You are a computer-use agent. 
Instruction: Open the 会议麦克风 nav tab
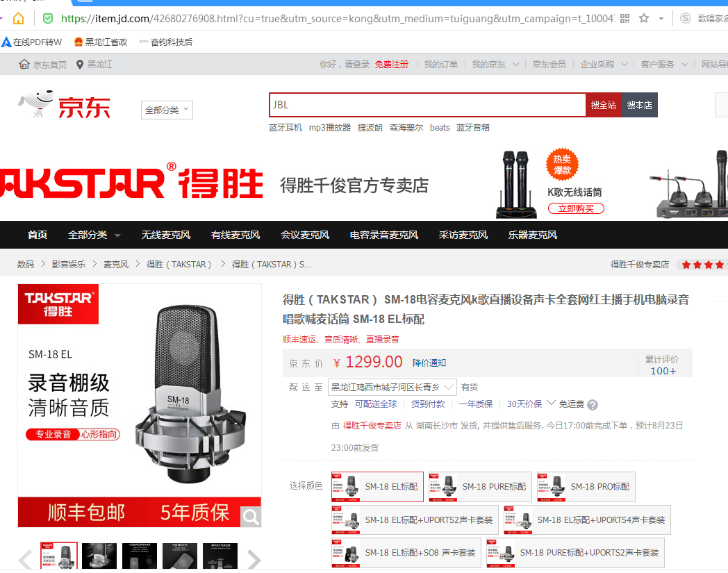coord(305,235)
